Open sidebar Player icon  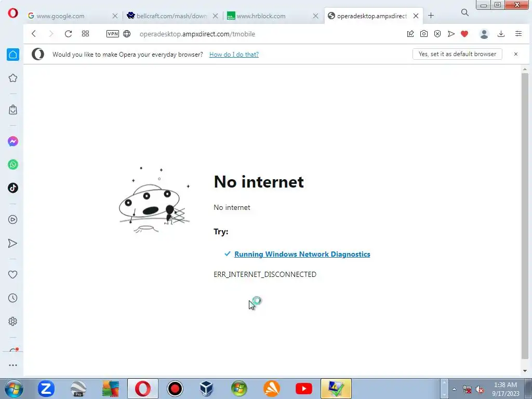pos(13,220)
